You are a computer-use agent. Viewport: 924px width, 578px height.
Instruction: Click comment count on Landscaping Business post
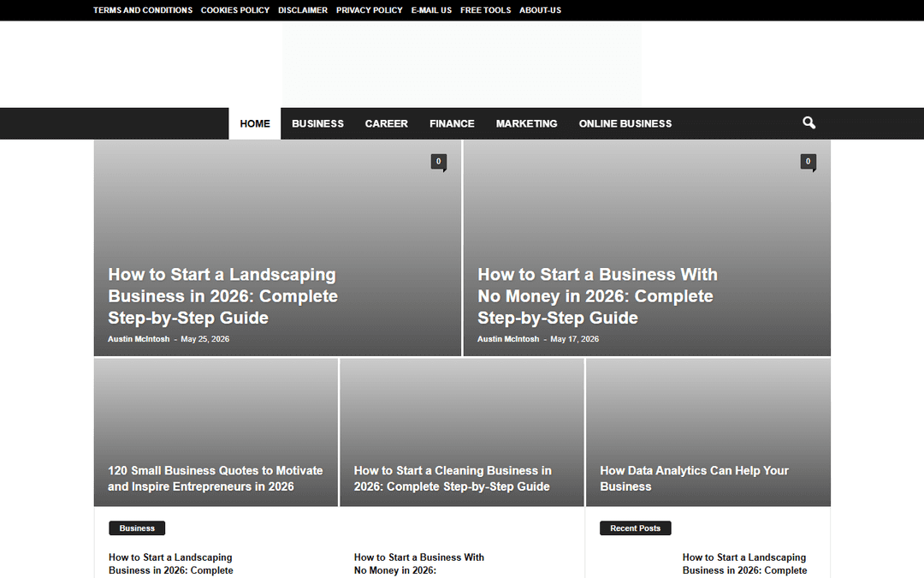click(438, 162)
